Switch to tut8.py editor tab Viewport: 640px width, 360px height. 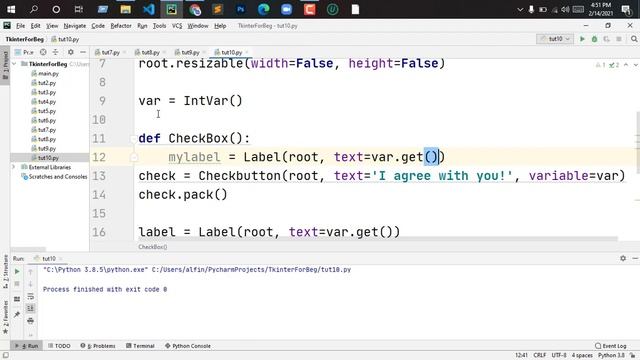click(151, 52)
